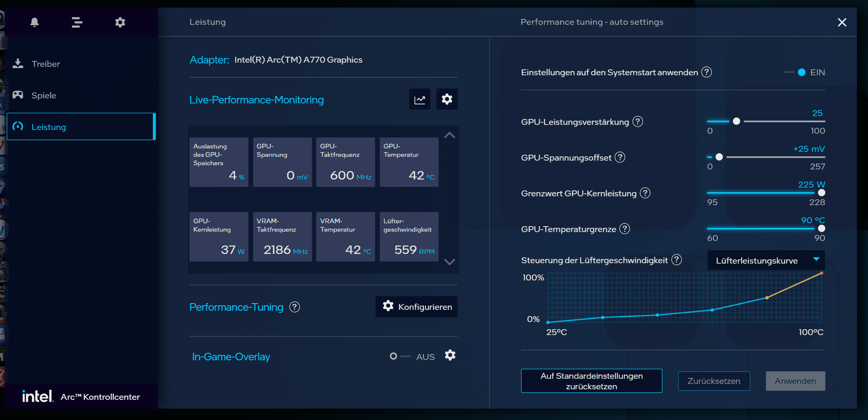Toggle the In-Game-Overlay switch
Viewport: 868px width, 420px height.
(x=400, y=356)
